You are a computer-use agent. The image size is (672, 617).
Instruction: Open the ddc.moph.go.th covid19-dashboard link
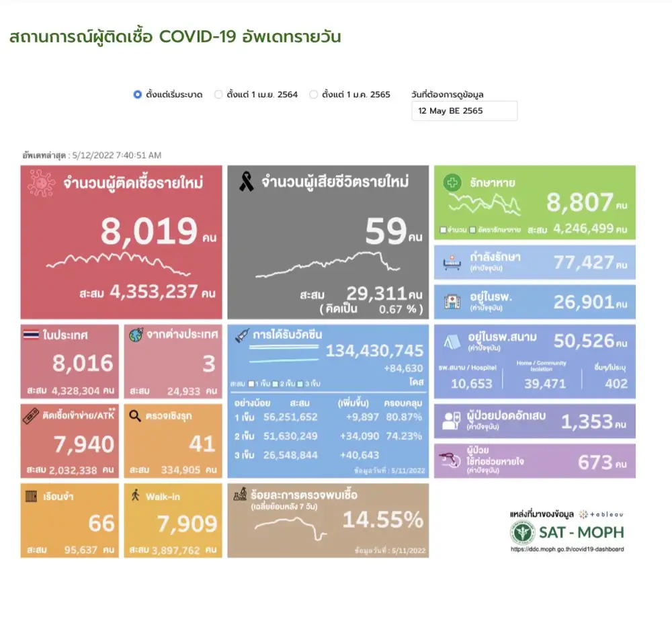[x=566, y=549]
